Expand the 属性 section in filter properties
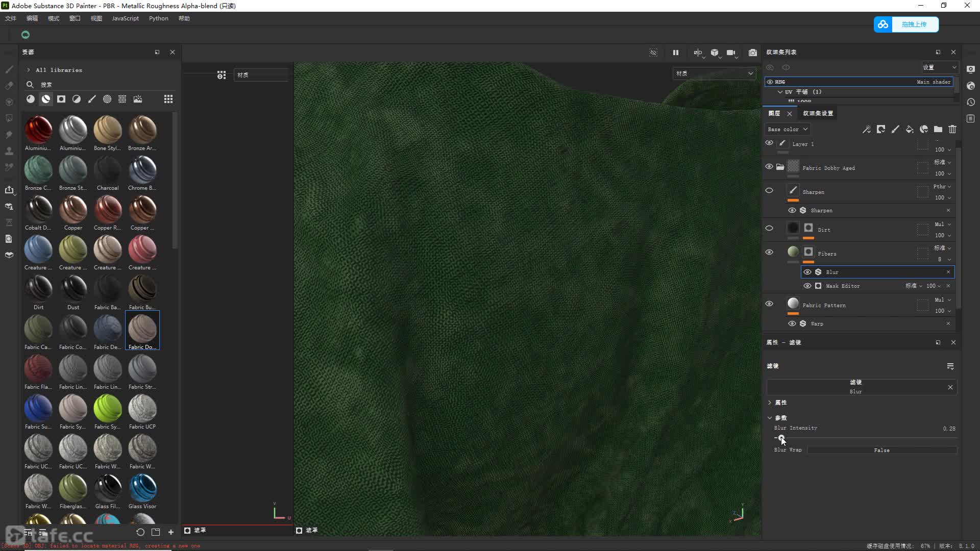Screen dimensions: 980x551 (x=770, y=403)
